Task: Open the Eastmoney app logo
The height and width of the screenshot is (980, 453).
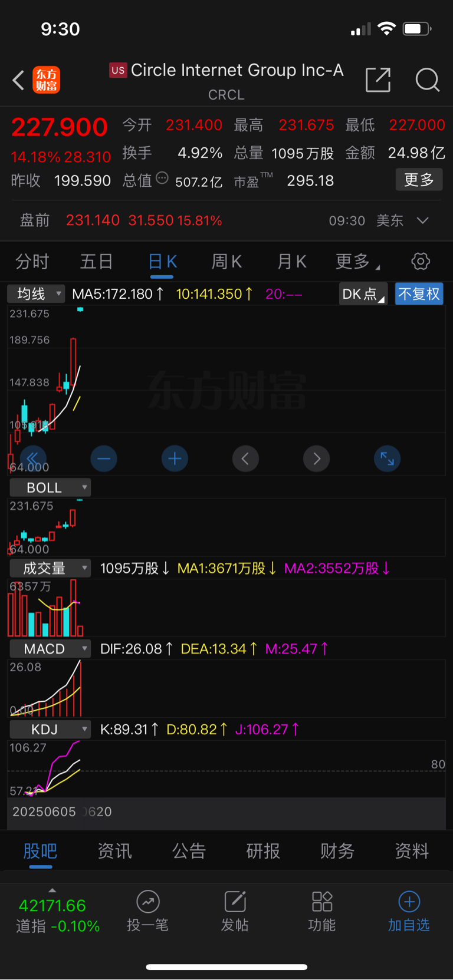Action: pyautogui.click(x=47, y=80)
